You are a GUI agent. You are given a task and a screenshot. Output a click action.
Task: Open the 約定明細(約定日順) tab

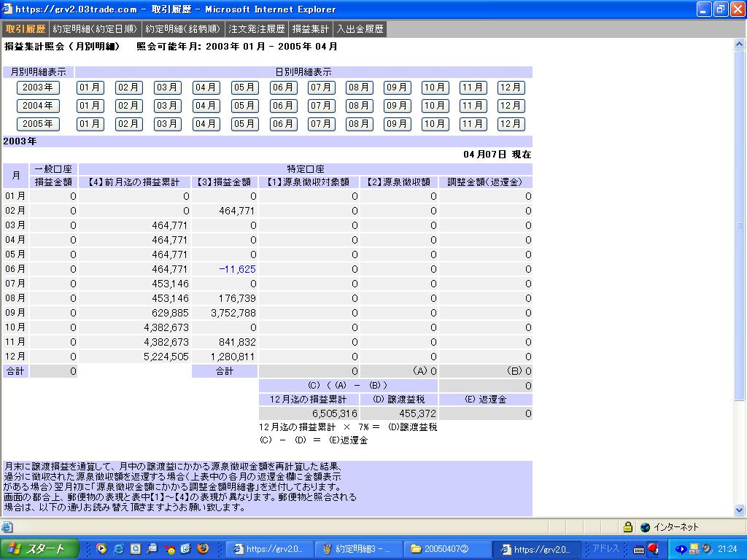coord(95,29)
